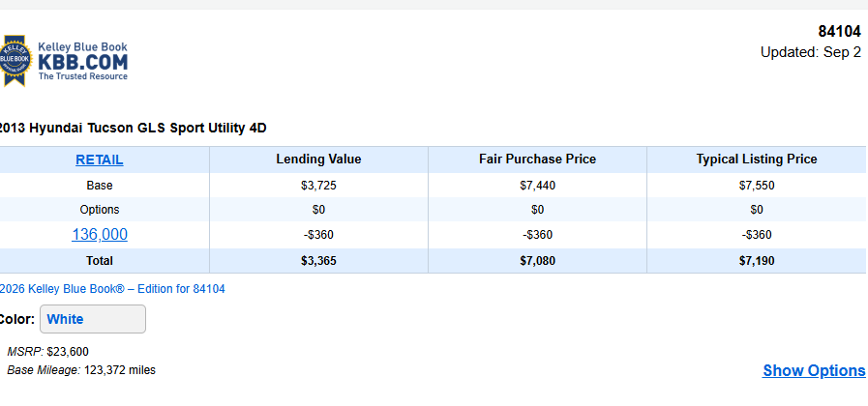Select the Typical Listing Price column header
Image resolution: width=868 pixels, height=406 pixels.
(757, 159)
